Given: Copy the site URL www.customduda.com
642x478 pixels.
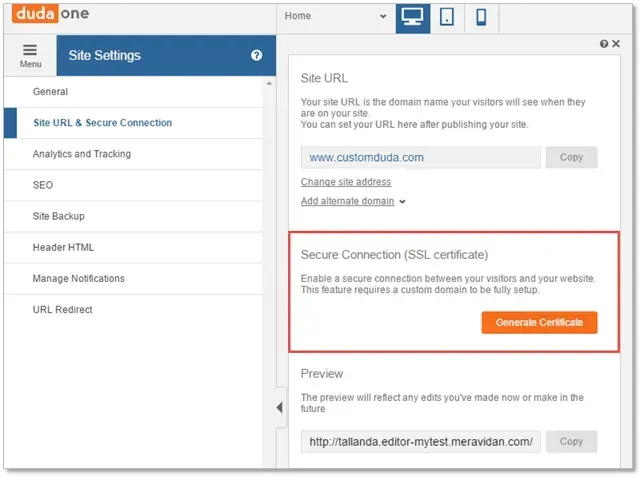Looking at the screenshot, I should point(571,157).
